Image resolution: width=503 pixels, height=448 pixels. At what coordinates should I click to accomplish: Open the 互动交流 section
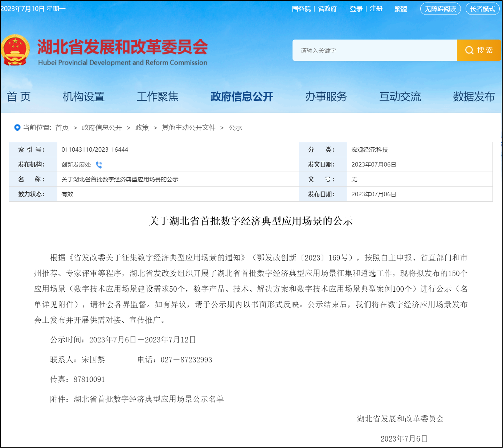400,96
